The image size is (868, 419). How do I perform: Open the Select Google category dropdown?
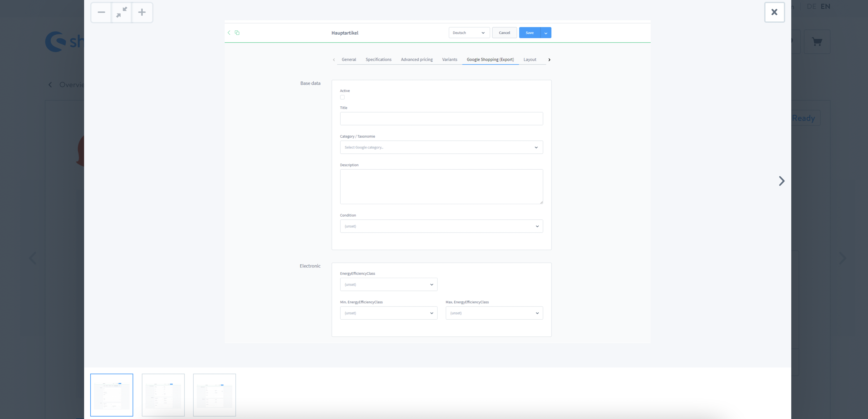(441, 147)
